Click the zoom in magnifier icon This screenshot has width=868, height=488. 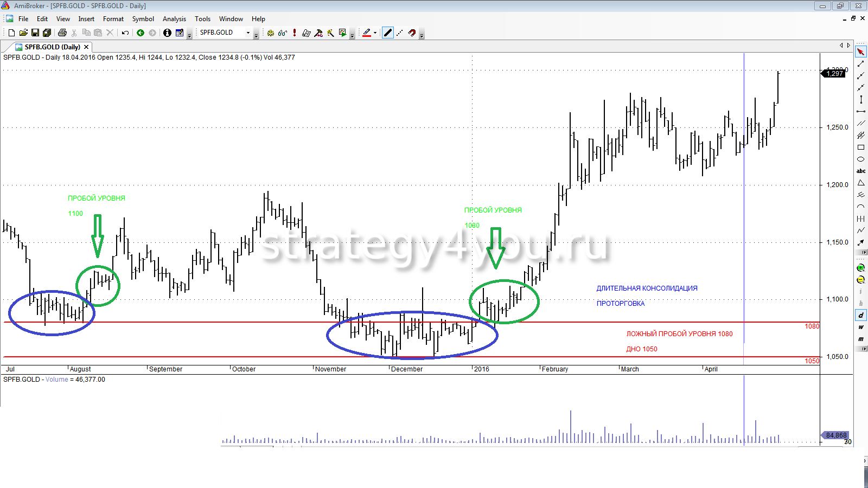(861, 268)
